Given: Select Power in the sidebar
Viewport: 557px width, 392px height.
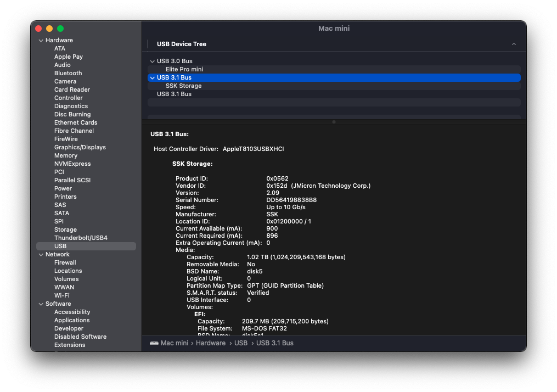Looking at the screenshot, I should [63, 188].
